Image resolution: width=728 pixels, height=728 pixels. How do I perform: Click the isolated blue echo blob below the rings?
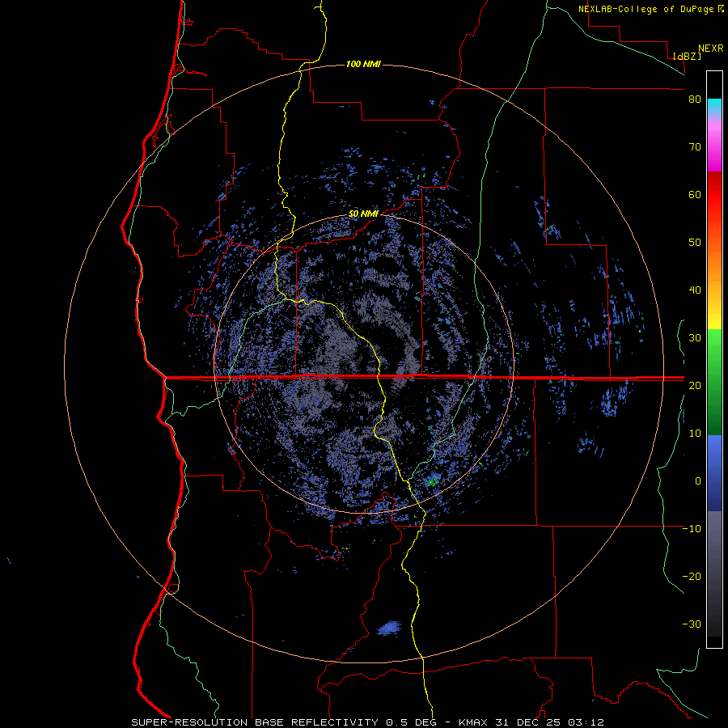389,629
